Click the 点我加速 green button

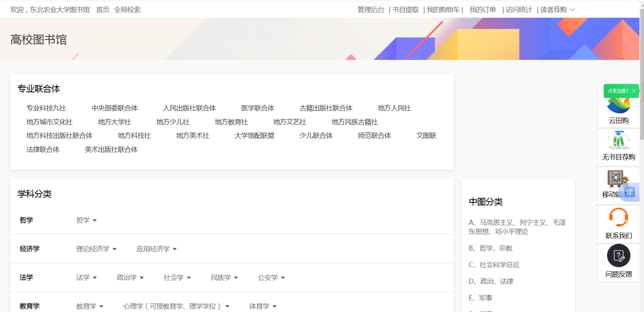617,91
